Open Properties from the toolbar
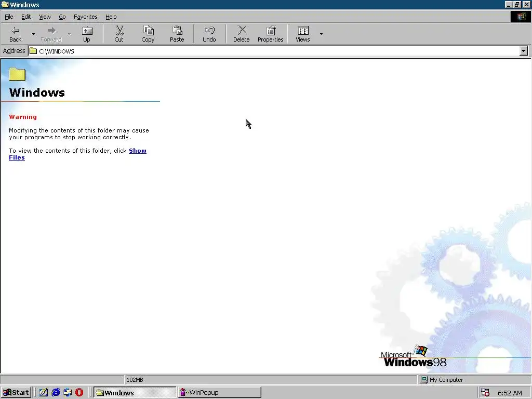 (270, 34)
